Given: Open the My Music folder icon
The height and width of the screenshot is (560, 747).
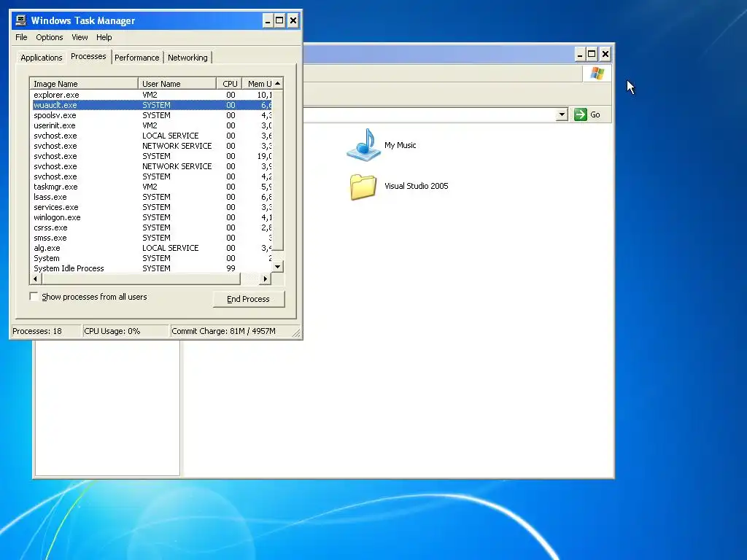Looking at the screenshot, I should click(x=363, y=145).
